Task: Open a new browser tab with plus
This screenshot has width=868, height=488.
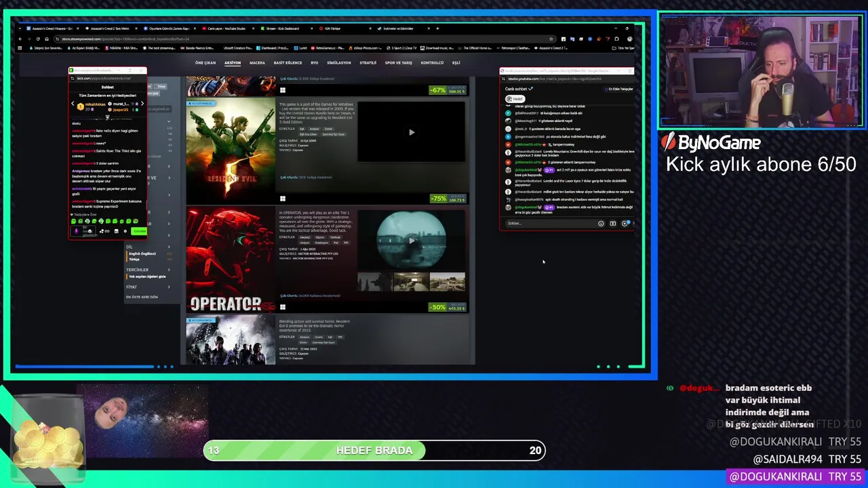Action: pyautogui.click(x=437, y=28)
